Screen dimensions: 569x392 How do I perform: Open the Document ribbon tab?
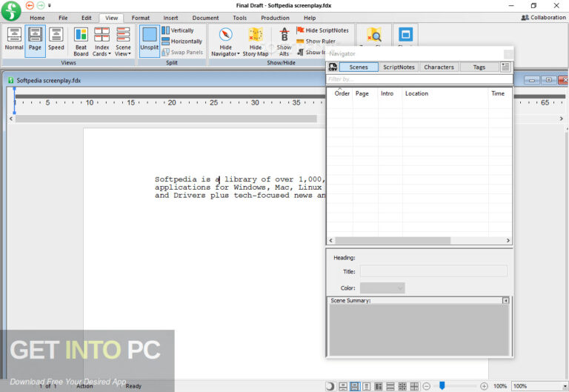(205, 18)
